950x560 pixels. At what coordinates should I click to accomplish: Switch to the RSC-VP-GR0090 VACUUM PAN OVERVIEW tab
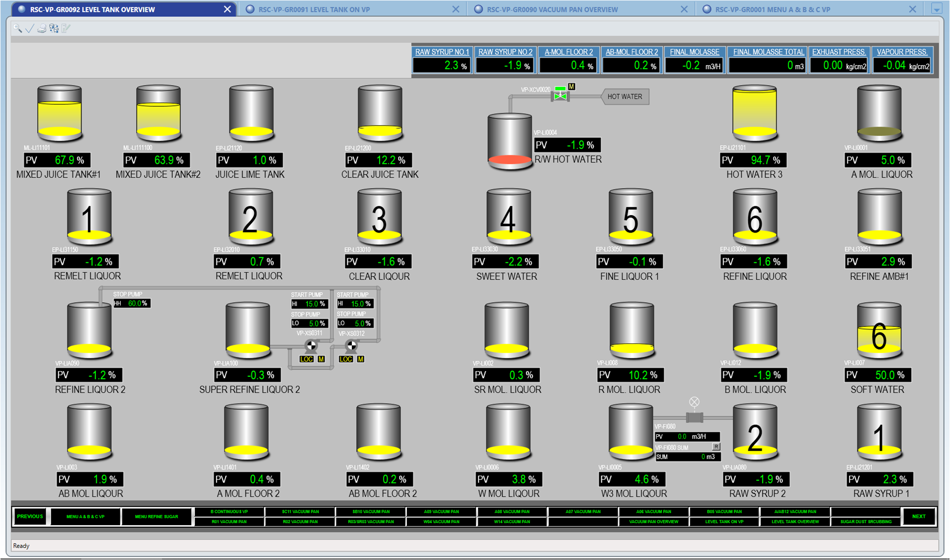pos(552,9)
